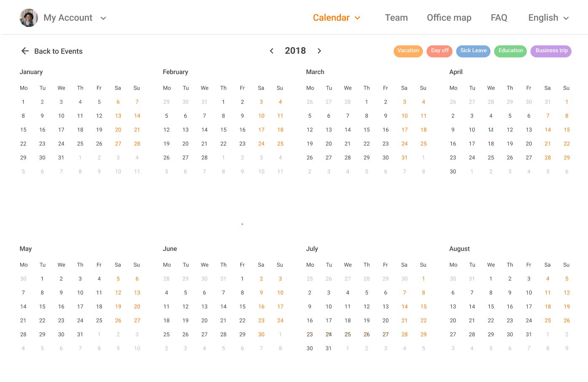Go to the Team page
The image size is (588, 382).
point(396,18)
